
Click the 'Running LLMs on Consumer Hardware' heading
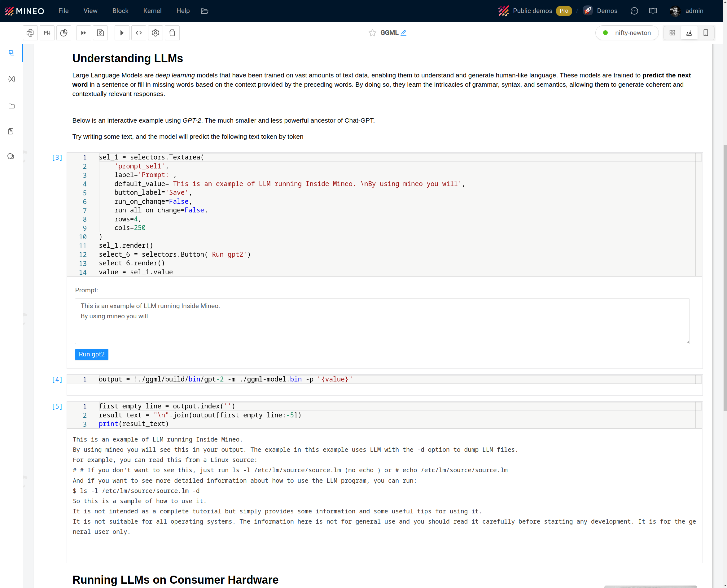175,580
